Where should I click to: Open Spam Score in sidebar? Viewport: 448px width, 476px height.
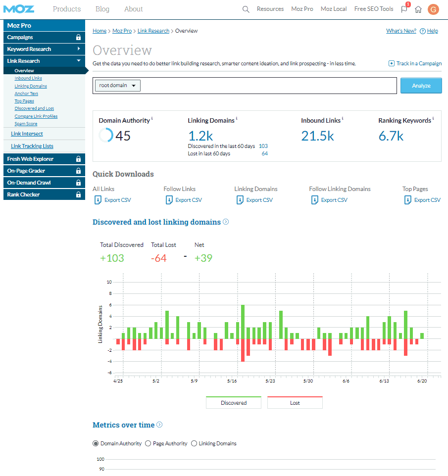click(26, 124)
